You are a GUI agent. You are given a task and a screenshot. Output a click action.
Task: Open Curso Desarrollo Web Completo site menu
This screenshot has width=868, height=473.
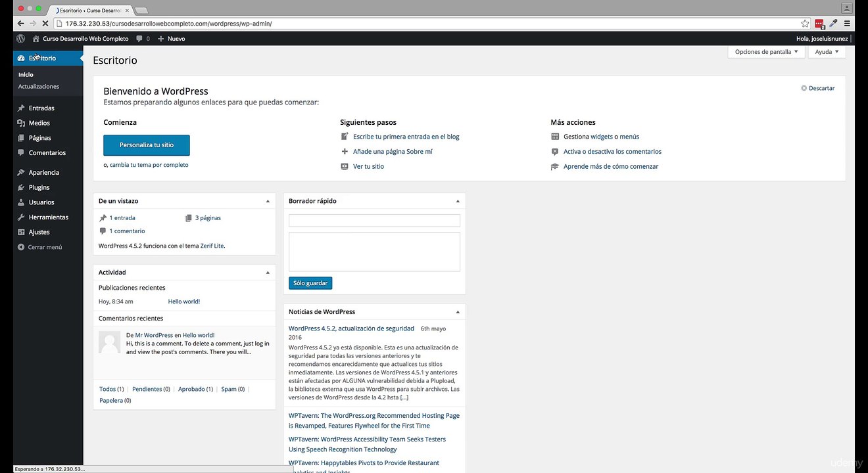click(x=80, y=39)
